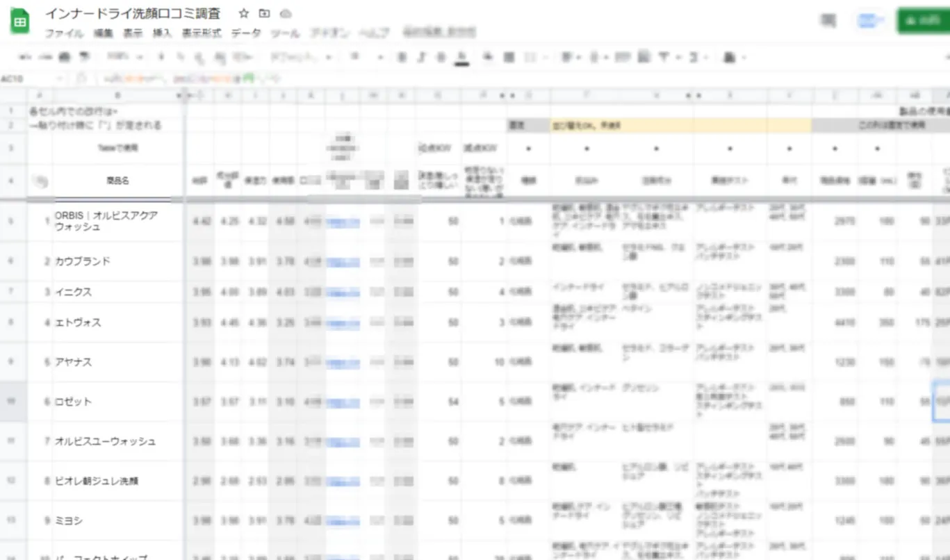Toggle bold formatting
Viewport: 950px width, 560px height.
coord(400,57)
